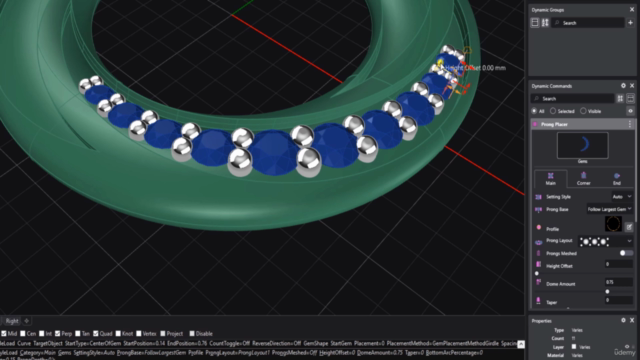640x360 pixels.
Task: Click the Height Offset icon
Action: (538, 264)
